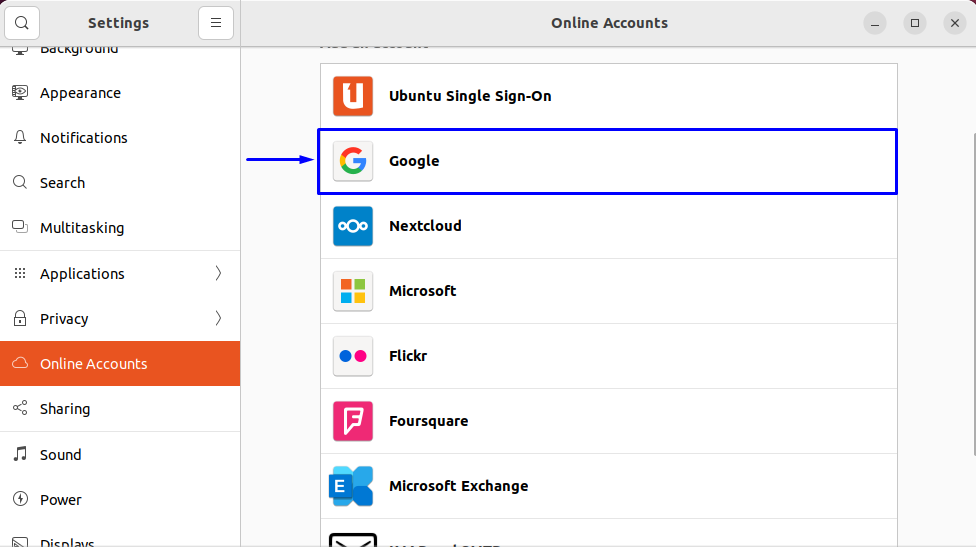The width and height of the screenshot is (976, 547).
Task: Add a Microsoft Exchange account
Action: tap(609, 486)
